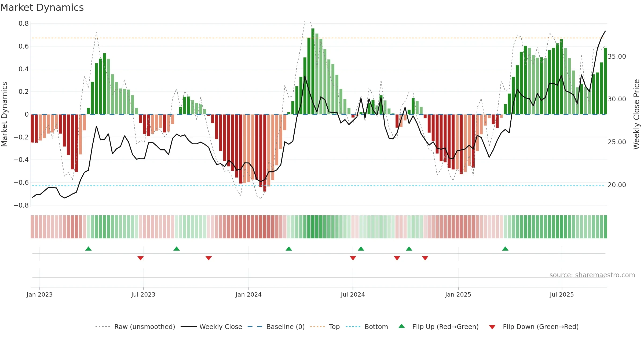Click the vertical 'Market Dynamics' left axis title

pos(4,114)
